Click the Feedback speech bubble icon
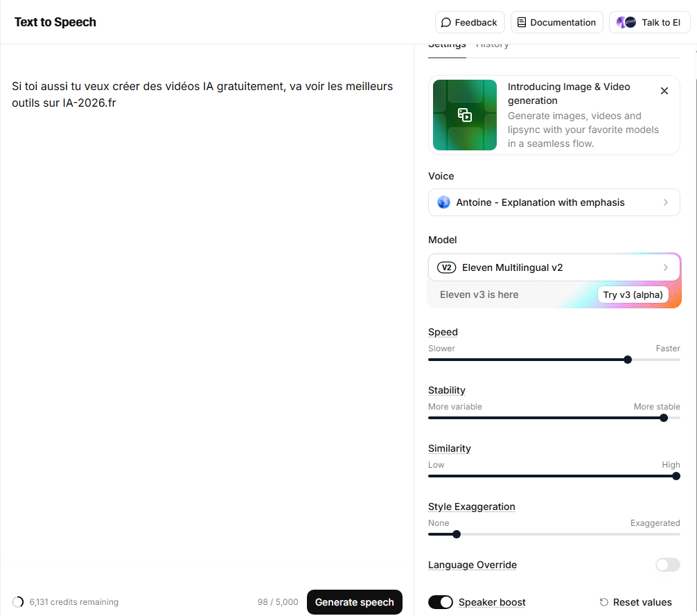Screen dimensions: 697x616 pos(446,22)
